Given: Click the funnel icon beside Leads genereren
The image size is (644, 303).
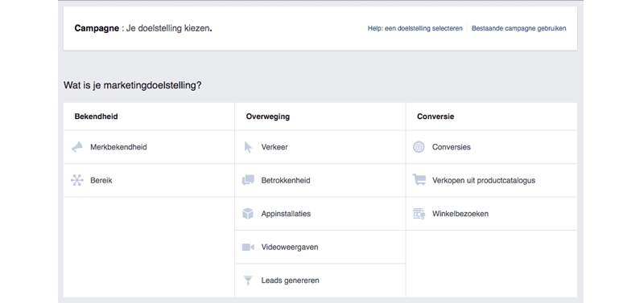Looking at the screenshot, I should (x=248, y=280).
